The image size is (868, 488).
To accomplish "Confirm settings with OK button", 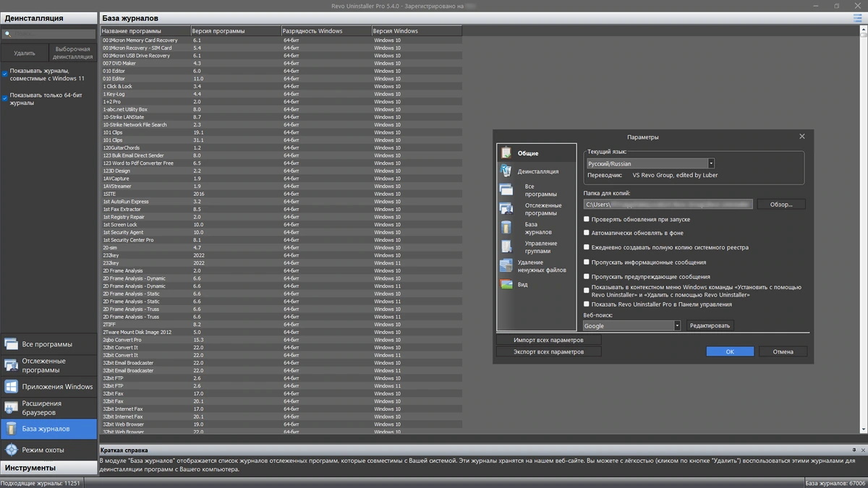I will pyautogui.click(x=730, y=351).
